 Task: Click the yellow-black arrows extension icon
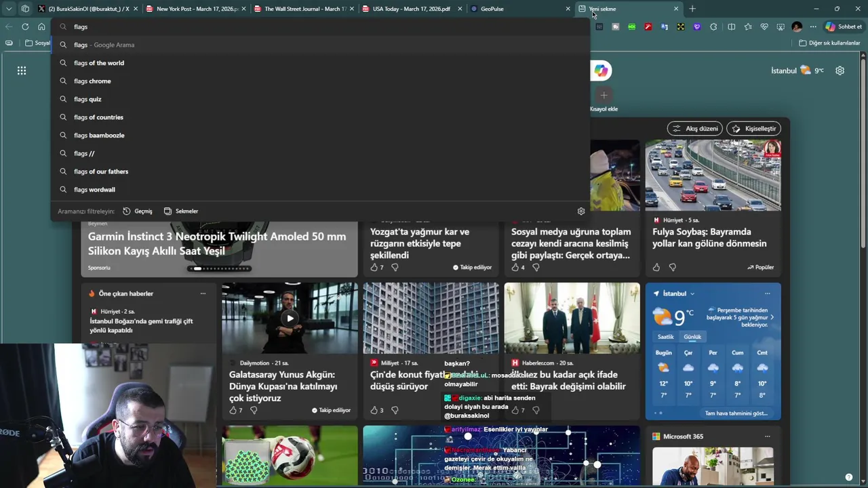681,26
